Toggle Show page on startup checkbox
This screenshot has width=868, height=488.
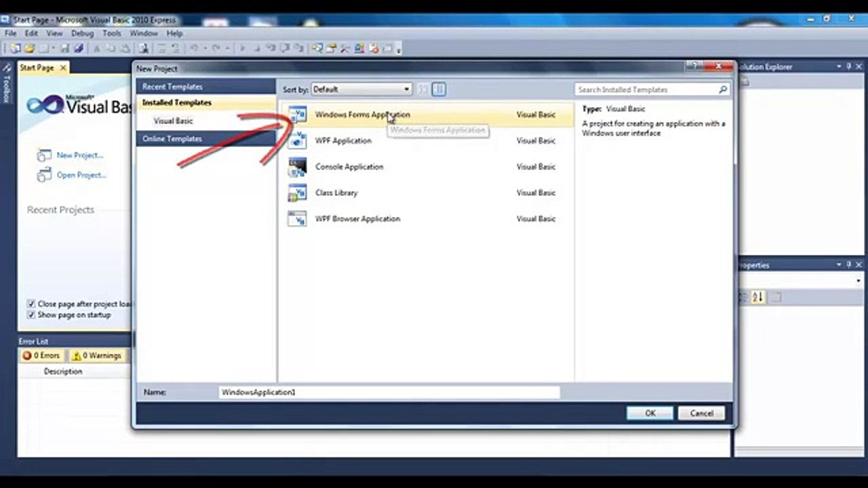coord(31,315)
